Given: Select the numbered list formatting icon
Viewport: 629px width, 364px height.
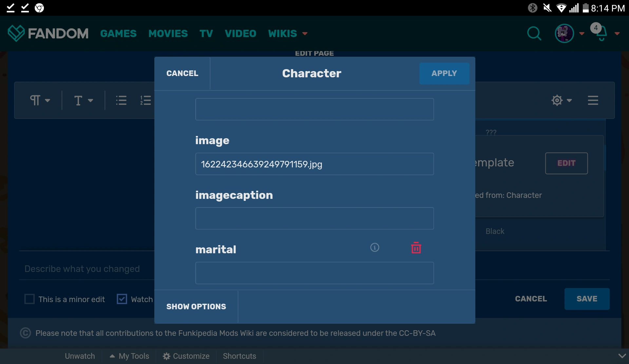Looking at the screenshot, I should pos(145,100).
